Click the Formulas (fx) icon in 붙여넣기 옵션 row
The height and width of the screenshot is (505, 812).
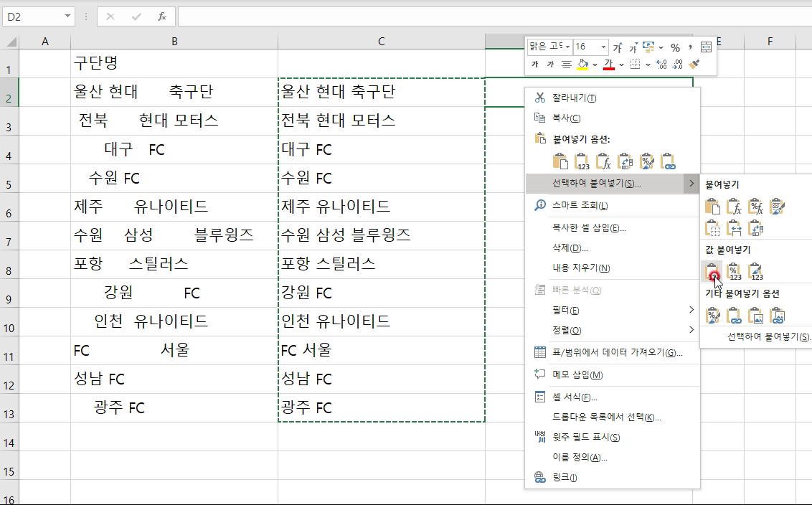click(603, 161)
